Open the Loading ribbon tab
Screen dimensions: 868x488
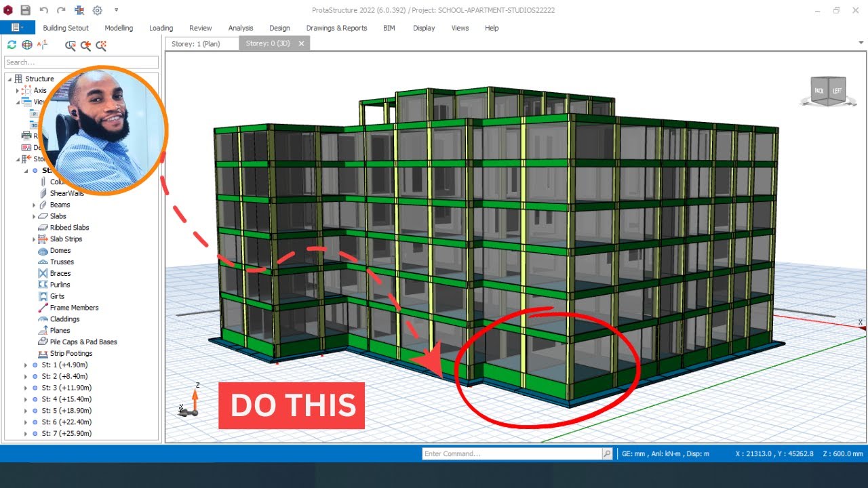coord(161,28)
